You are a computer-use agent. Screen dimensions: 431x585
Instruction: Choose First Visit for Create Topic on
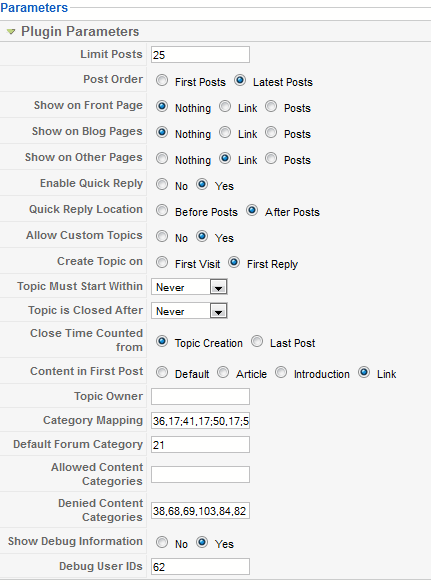pos(162,262)
